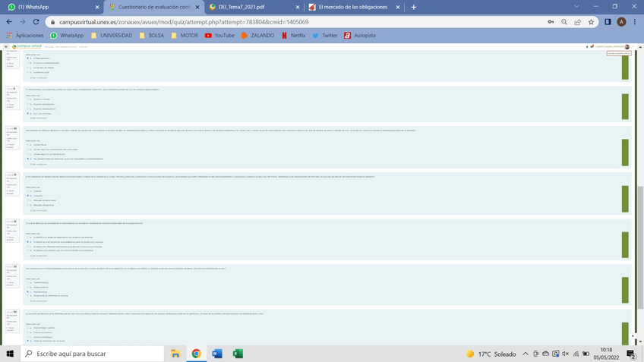The width and height of the screenshot is (644, 362).
Task: Expand the tab search chevron
Action: [x=576, y=7]
